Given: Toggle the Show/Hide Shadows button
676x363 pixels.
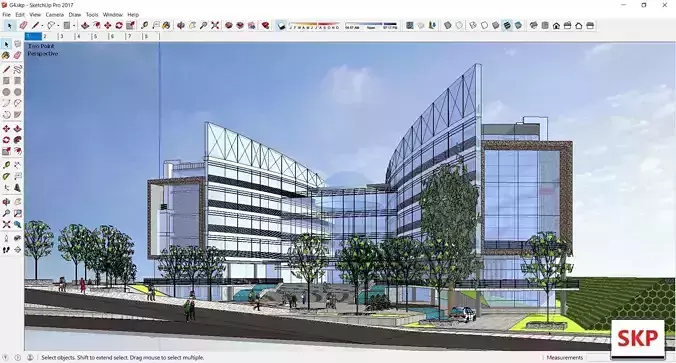Looking at the screenshot, I should pyautogui.click(x=281, y=25).
